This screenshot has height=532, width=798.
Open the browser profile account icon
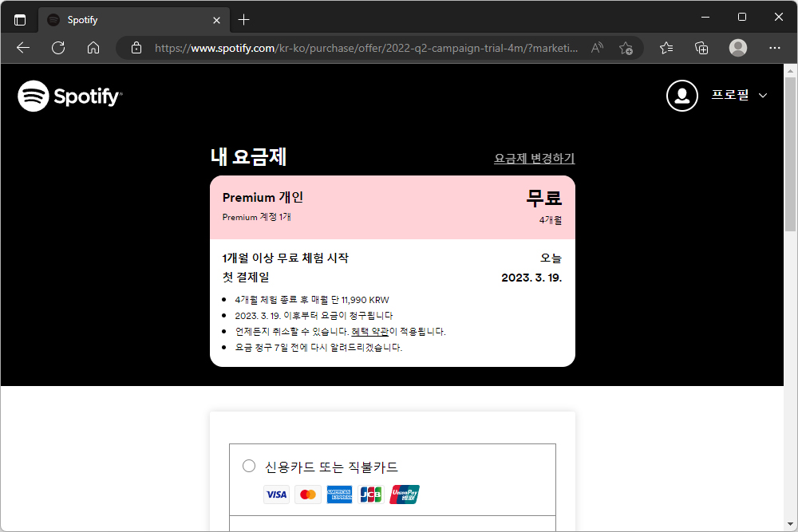point(738,48)
